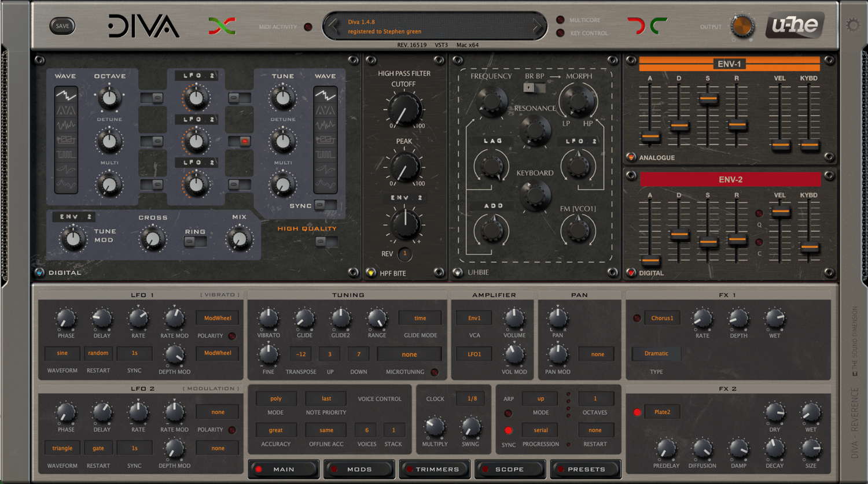The height and width of the screenshot is (484, 868).
Task: Switch to the TRIMMERS tab
Action: pos(435,469)
